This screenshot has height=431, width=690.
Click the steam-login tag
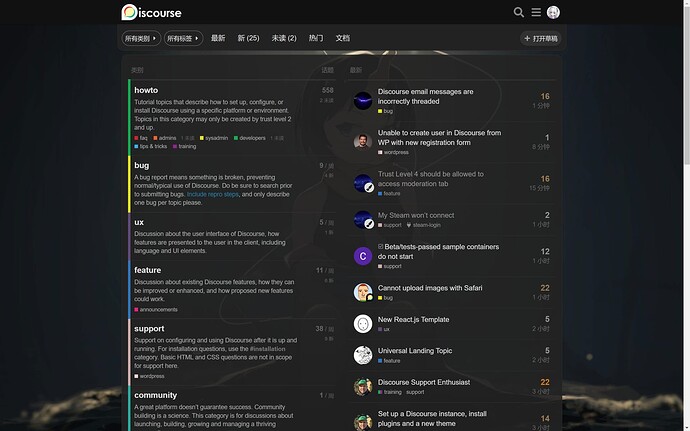click(x=423, y=225)
